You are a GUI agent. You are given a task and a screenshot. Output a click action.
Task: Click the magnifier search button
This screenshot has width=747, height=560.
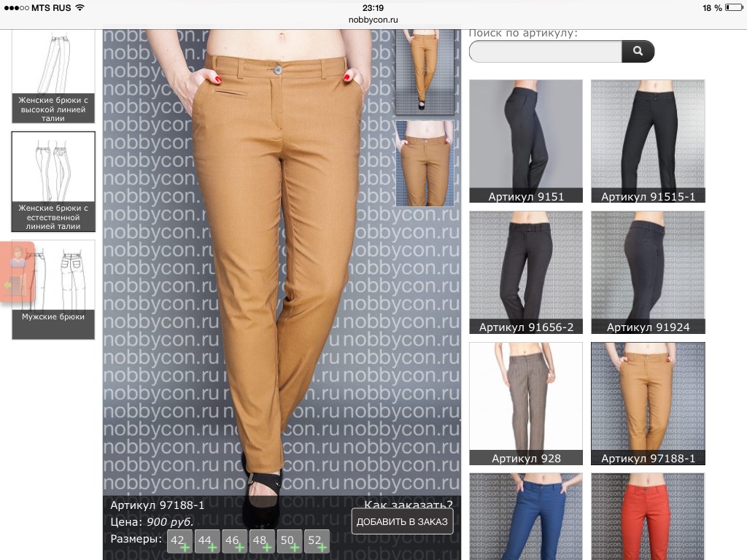[x=638, y=51]
